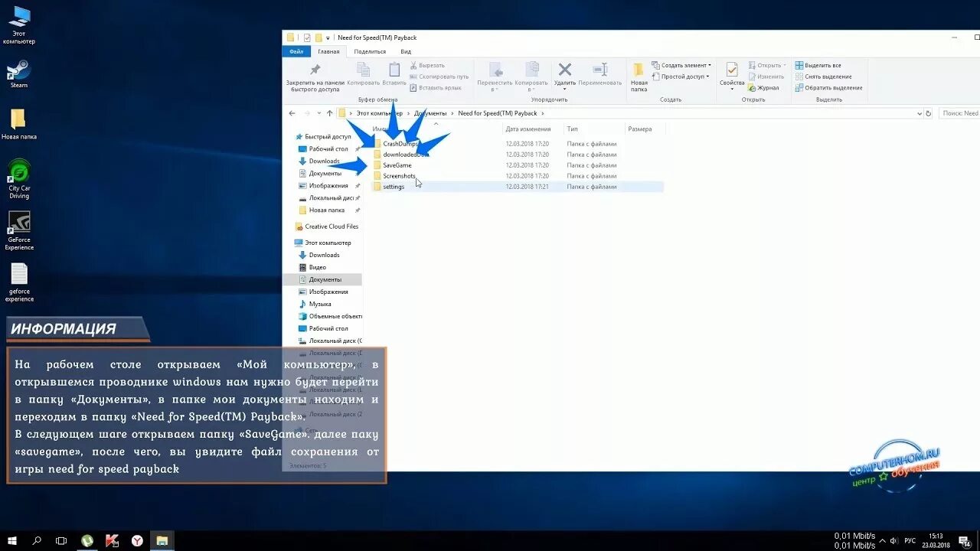Sort by Тип column header
Viewport: 980px width, 551px height.
pos(573,129)
